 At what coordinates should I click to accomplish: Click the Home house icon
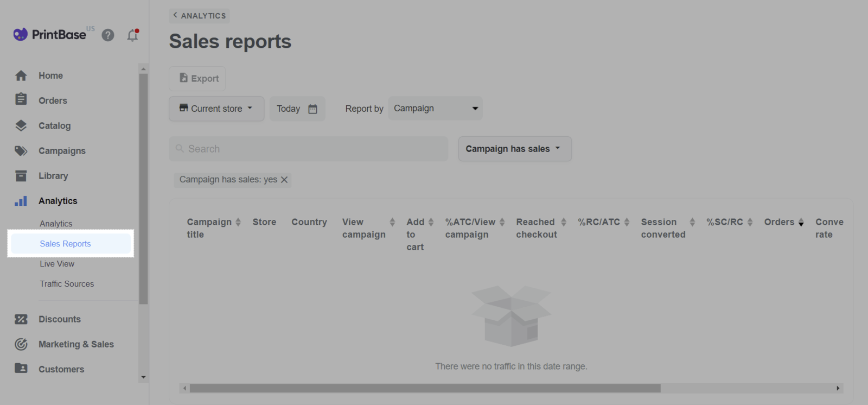point(21,76)
